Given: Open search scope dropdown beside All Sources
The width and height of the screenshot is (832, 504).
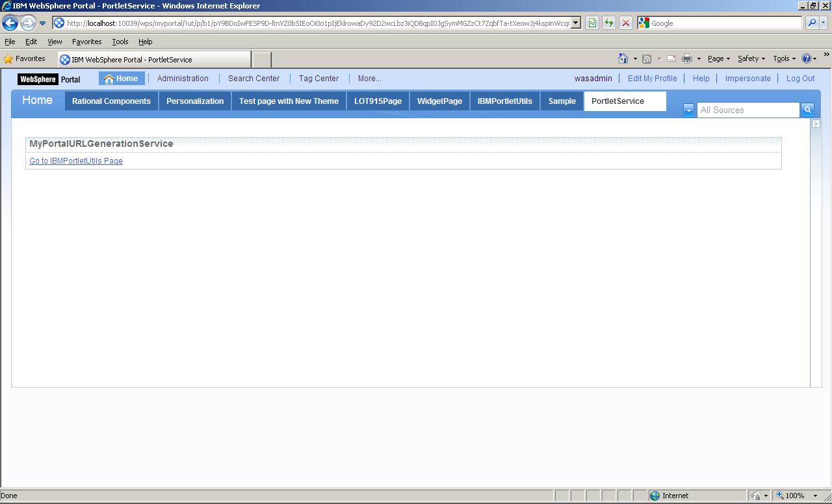Looking at the screenshot, I should (x=688, y=110).
